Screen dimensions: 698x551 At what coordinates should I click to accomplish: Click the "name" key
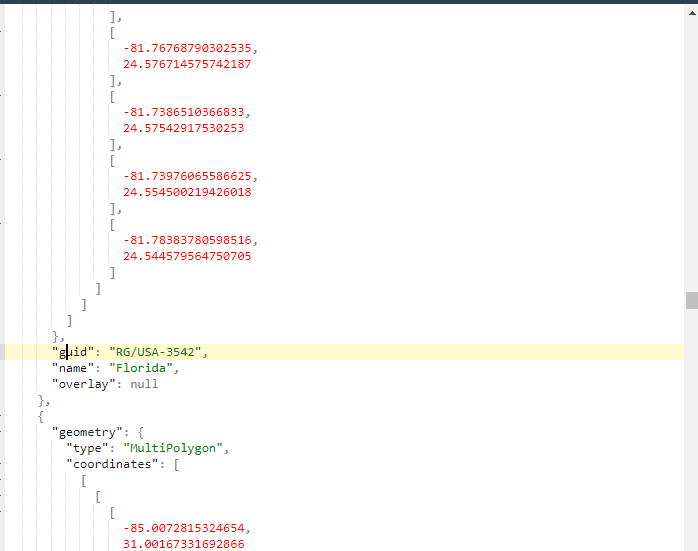click(73, 368)
